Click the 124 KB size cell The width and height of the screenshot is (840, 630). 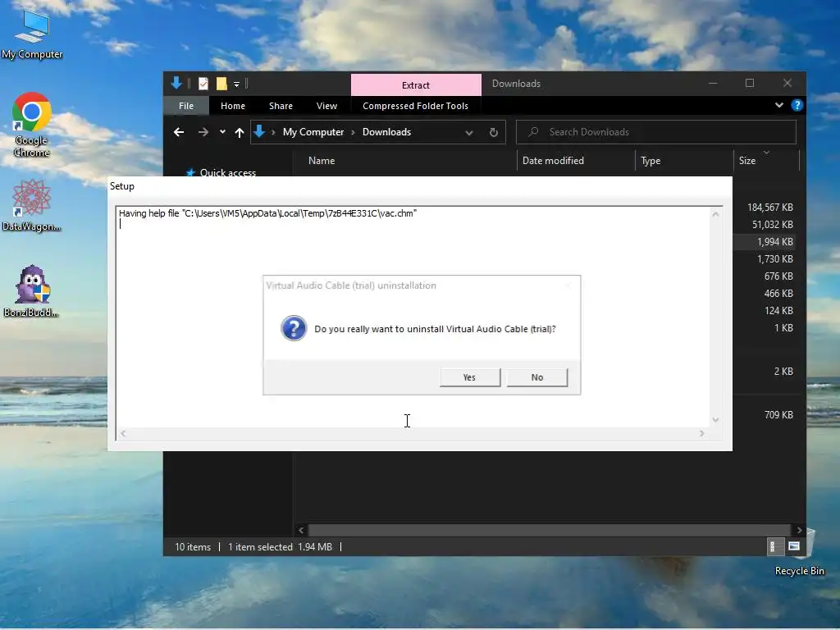coord(778,311)
